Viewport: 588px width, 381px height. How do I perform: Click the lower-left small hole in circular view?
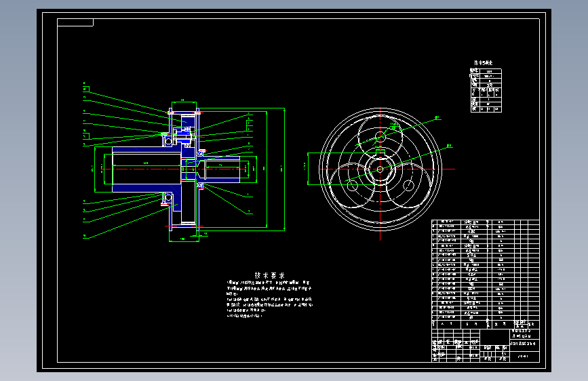(352, 184)
